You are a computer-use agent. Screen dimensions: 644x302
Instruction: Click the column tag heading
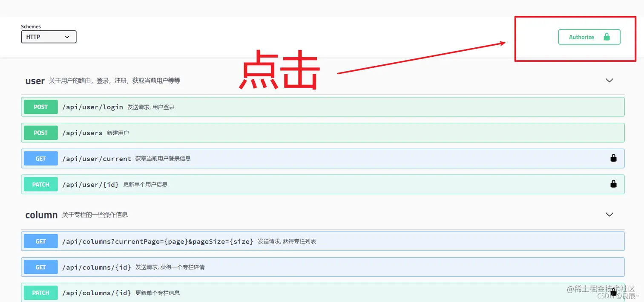(41, 215)
